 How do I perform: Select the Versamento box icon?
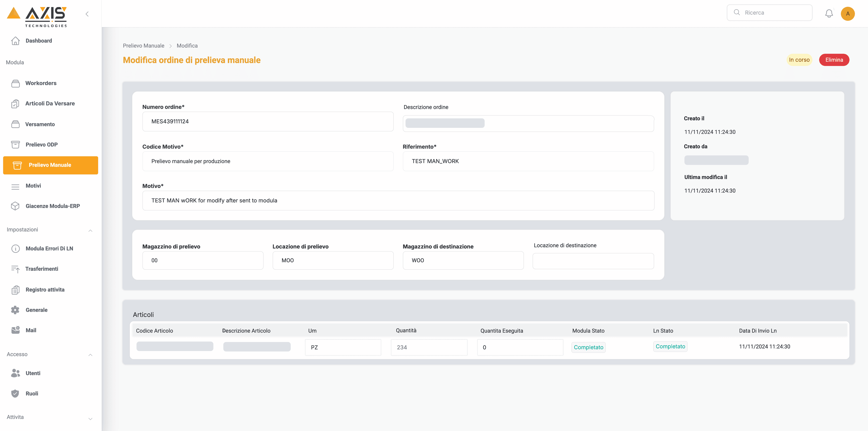click(16, 124)
